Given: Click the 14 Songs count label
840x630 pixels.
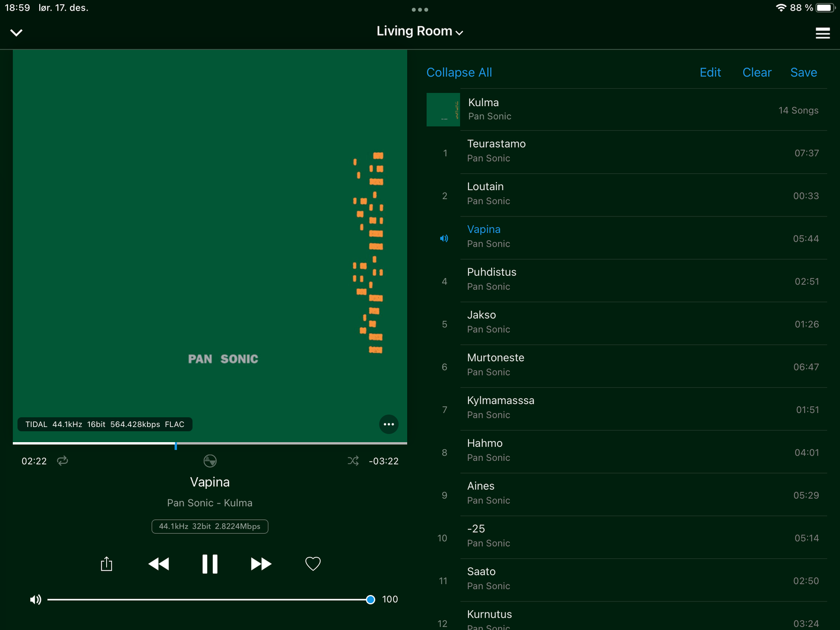Looking at the screenshot, I should pos(799,110).
